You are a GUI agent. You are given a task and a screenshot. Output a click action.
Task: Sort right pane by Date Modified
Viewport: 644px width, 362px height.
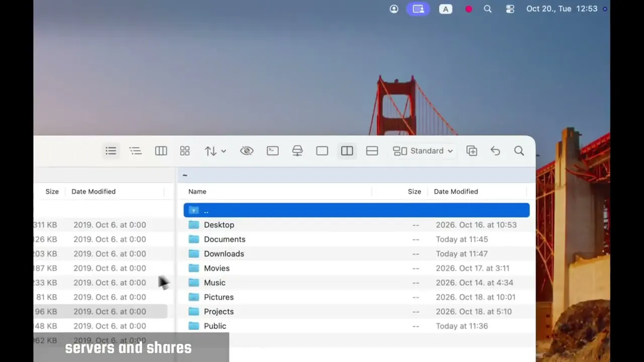[x=456, y=192]
